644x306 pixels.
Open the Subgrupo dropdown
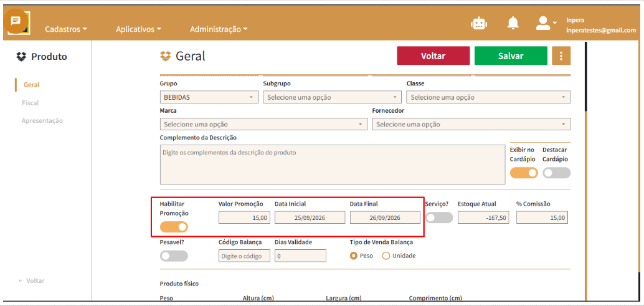pos(332,97)
